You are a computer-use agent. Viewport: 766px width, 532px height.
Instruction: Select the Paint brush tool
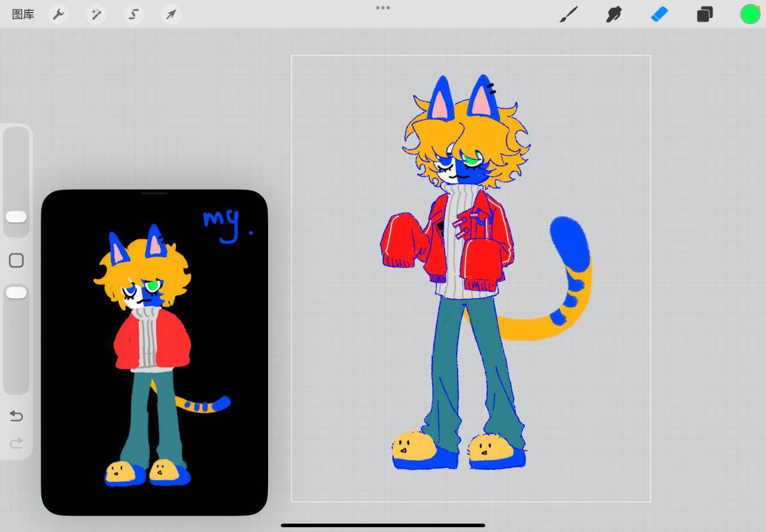click(568, 14)
